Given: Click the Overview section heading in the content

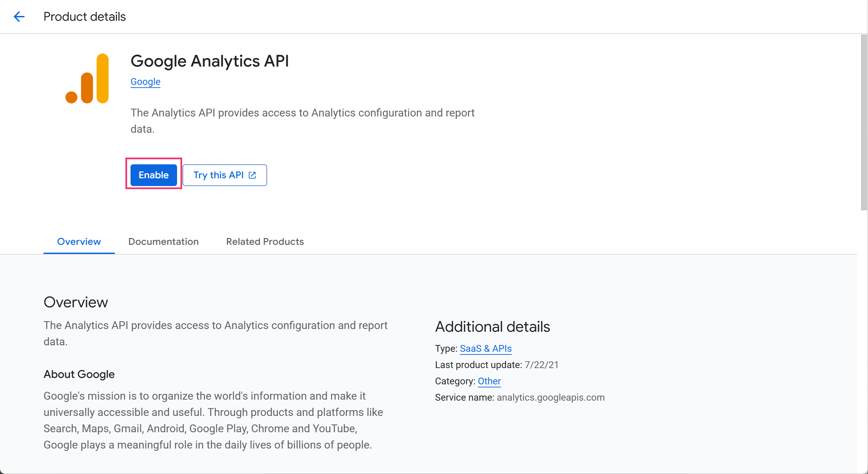Looking at the screenshot, I should [x=76, y=302].
